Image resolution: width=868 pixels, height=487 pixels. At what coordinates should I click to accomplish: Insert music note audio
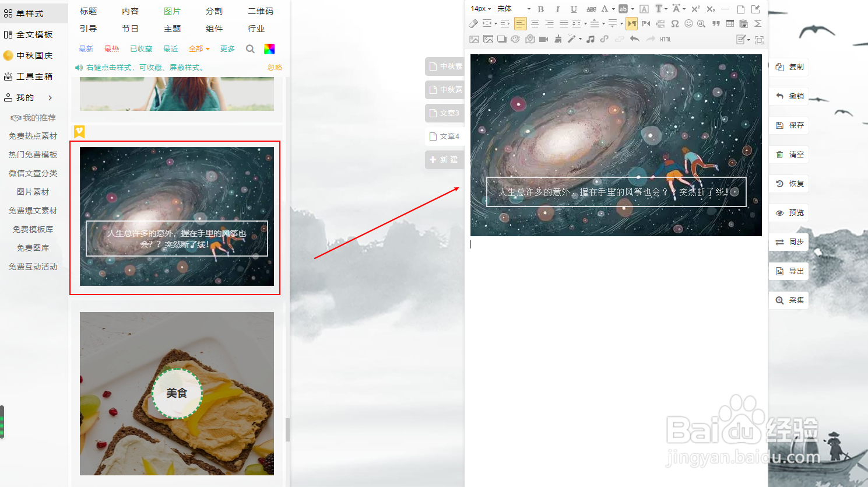(590, 39)
